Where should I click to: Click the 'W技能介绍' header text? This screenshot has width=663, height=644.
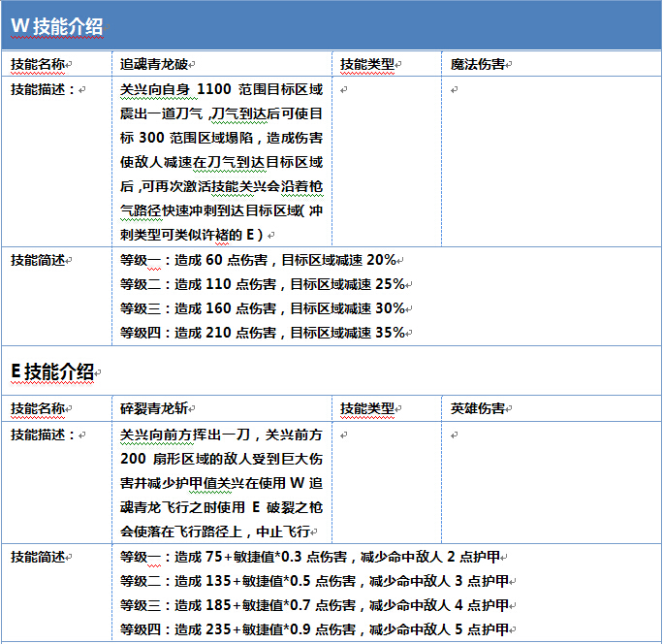pos(56,26)
